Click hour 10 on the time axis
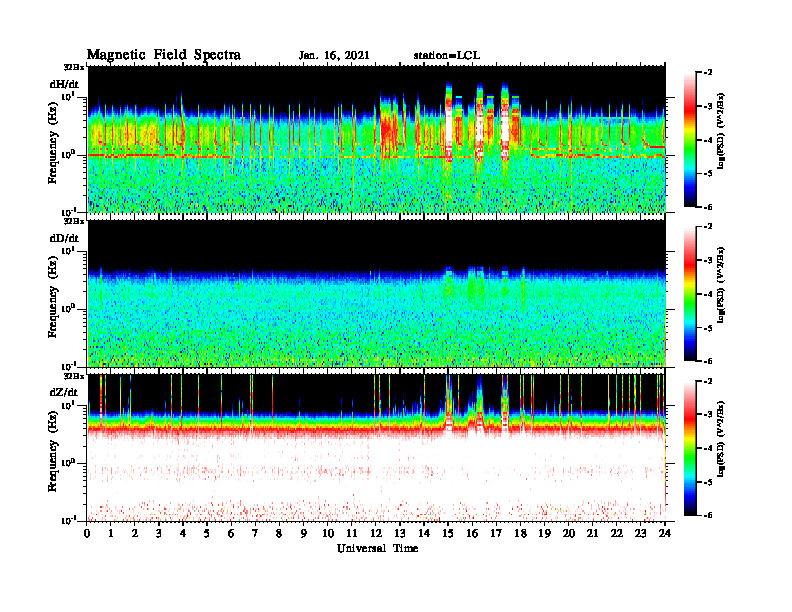 coord(328,534)
